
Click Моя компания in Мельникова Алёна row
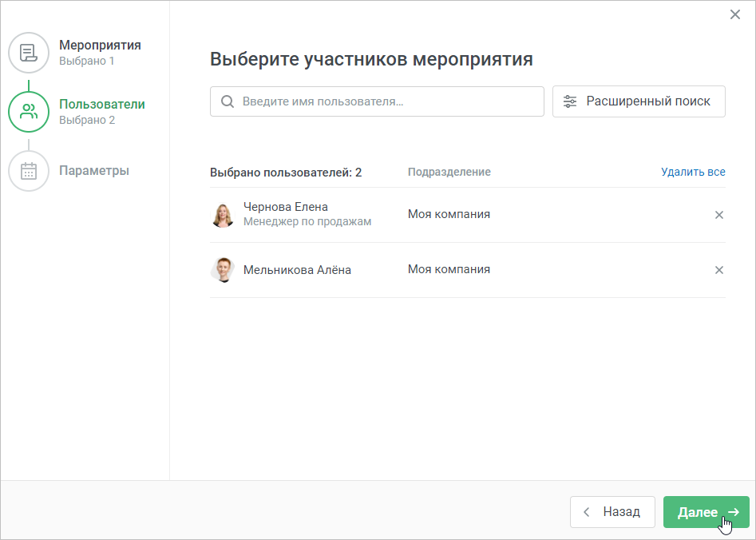point(449,269)
